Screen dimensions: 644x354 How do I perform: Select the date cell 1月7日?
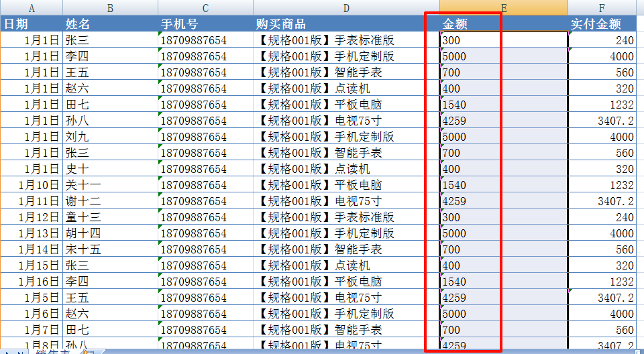[x=32, y=329]
